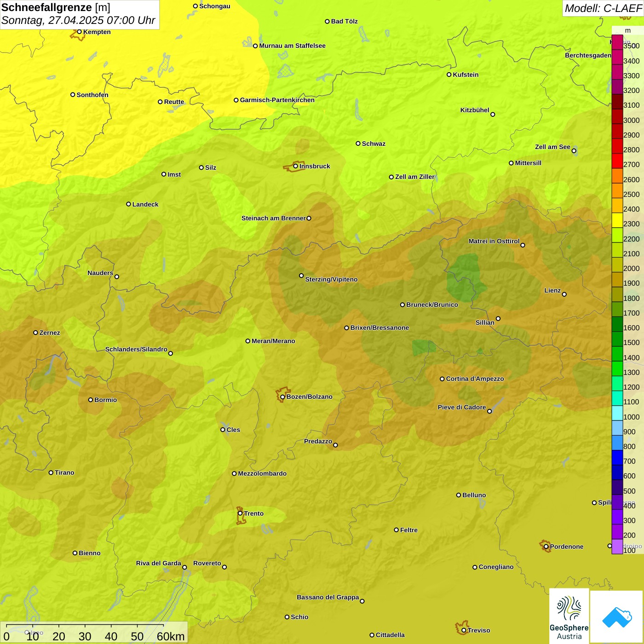The image size is (644, 644).
Task: Click the Imst label
Action: point(174,174)
